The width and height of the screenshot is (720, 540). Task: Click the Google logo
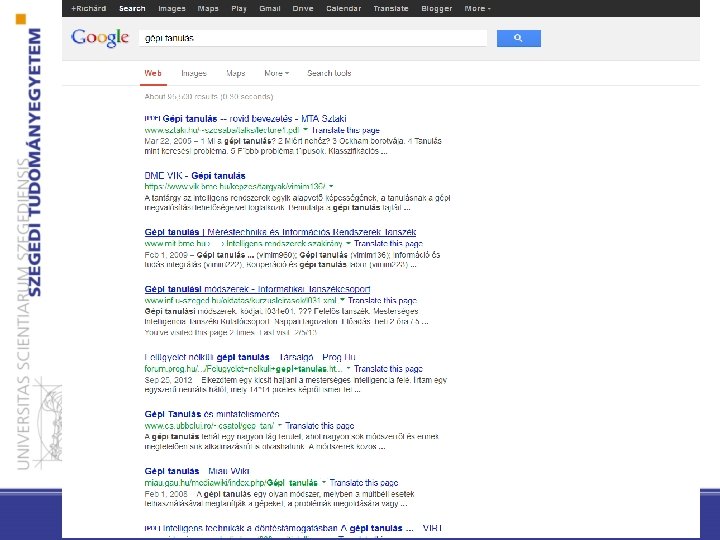(100, 38)
